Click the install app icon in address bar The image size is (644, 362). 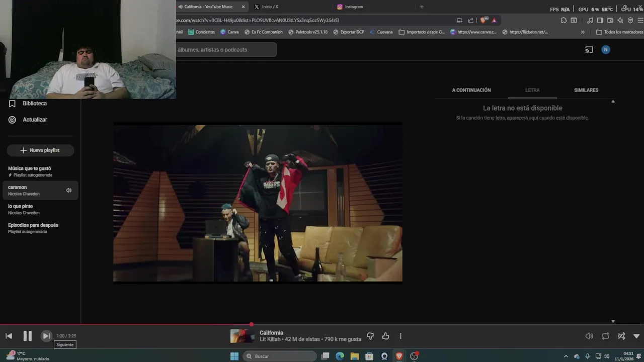tap(459, 20)
